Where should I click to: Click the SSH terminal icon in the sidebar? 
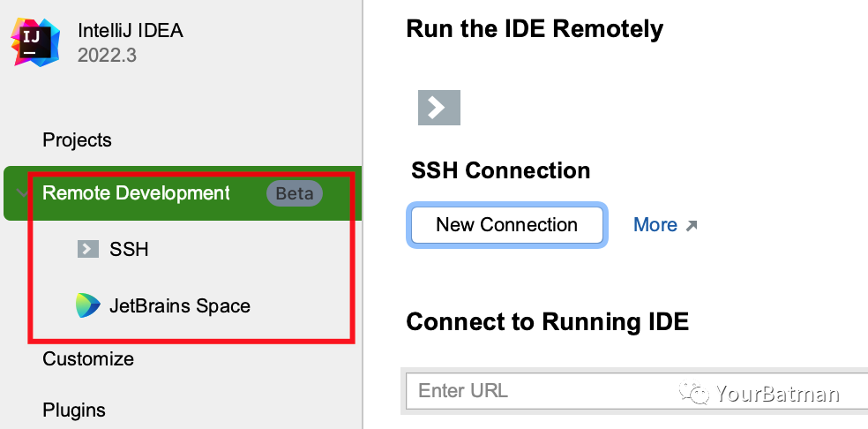pos(87,249)
